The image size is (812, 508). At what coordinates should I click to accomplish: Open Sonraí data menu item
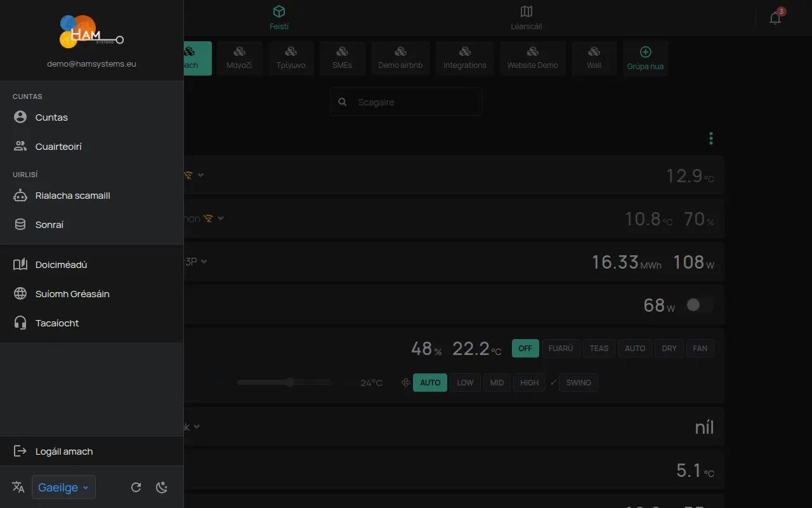tap(91, 225)
